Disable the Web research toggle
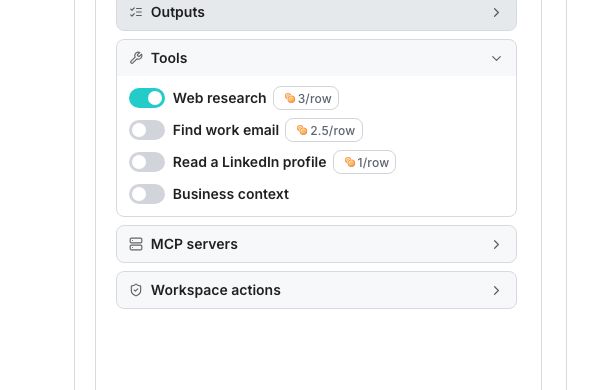 tap(147, 98)
